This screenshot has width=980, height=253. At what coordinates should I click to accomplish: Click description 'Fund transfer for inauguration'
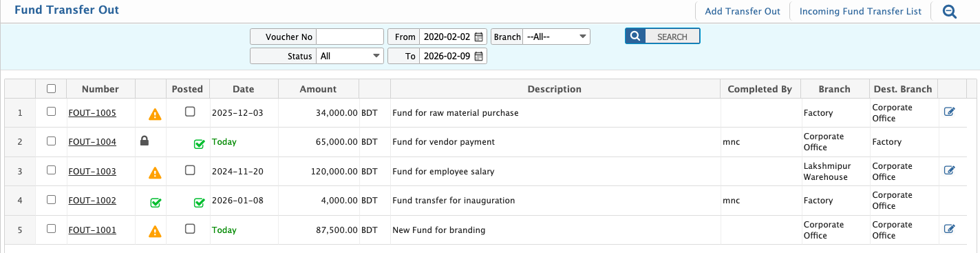[454, 201]
